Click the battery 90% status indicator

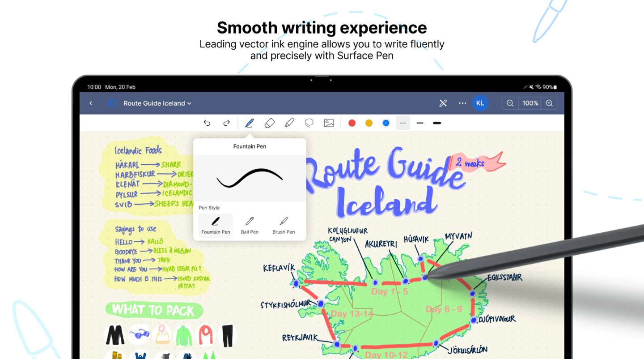(550, 87)
